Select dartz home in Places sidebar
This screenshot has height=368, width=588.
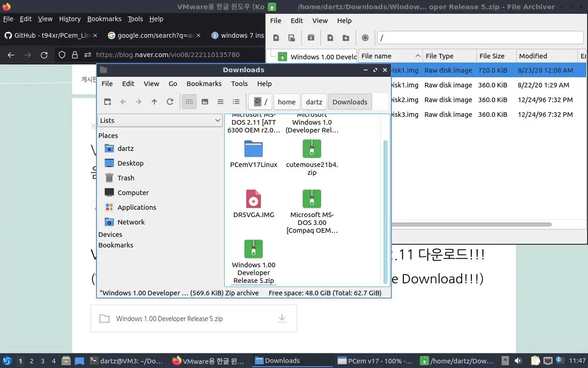pos(125,148)
